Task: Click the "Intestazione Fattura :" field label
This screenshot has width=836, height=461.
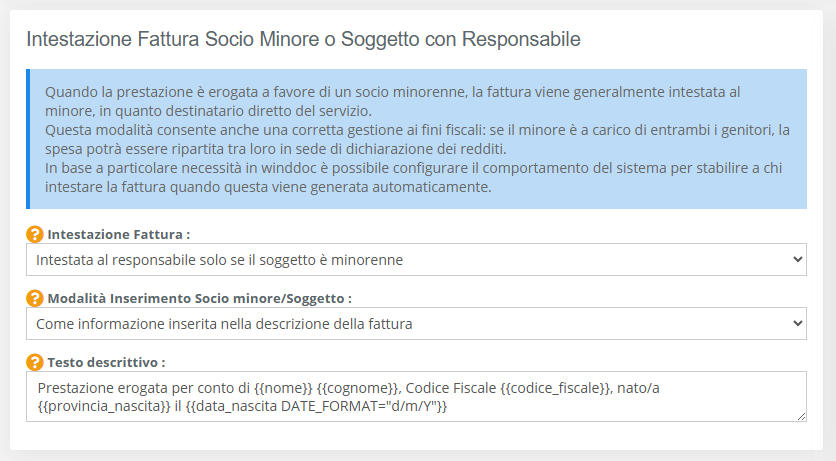Action: (118, 235)
